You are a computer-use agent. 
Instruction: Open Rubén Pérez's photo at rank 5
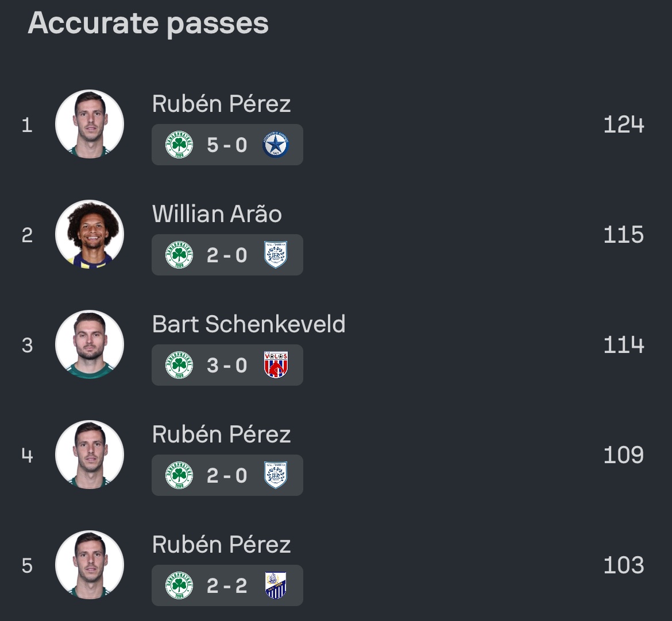pyautogui.click(x=90, y=565)
